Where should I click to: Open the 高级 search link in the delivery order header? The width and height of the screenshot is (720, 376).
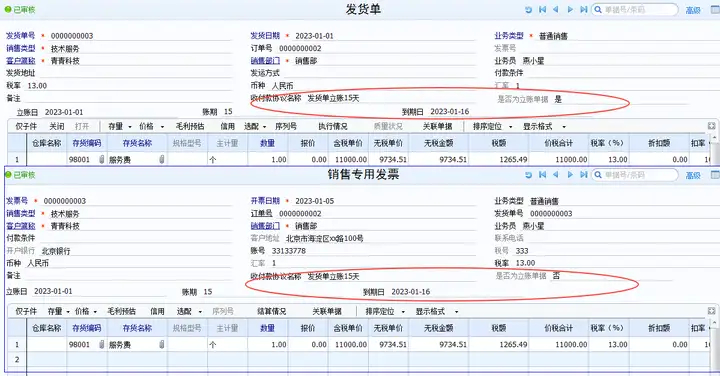(693, 10)
